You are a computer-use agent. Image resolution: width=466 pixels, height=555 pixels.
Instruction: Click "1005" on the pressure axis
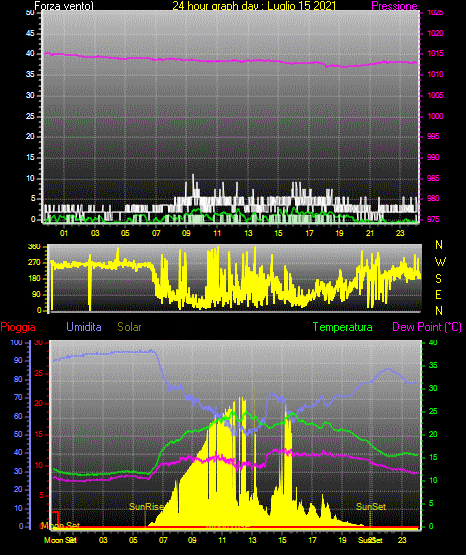point(435,95)
